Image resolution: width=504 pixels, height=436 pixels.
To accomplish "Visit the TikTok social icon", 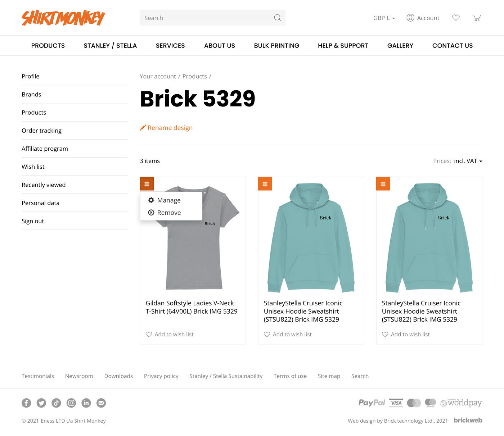I will click(56, 403).
